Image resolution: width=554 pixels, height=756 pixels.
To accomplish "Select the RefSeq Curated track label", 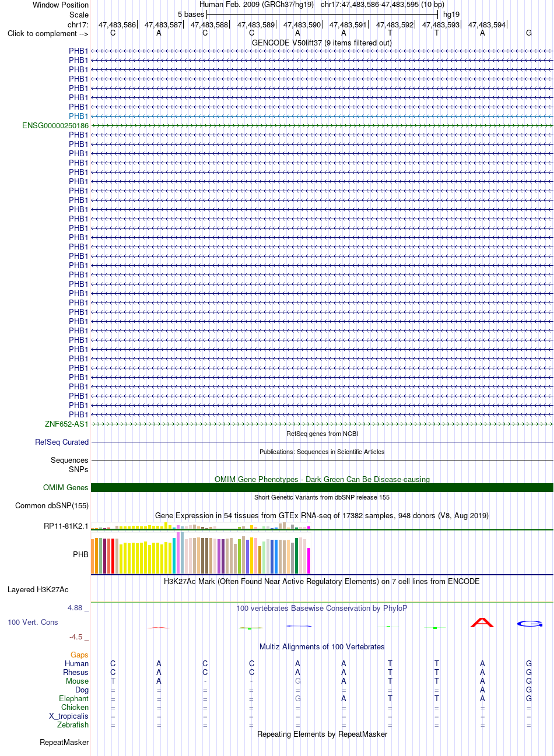I will pyautogui.click(x=62, y=442).
